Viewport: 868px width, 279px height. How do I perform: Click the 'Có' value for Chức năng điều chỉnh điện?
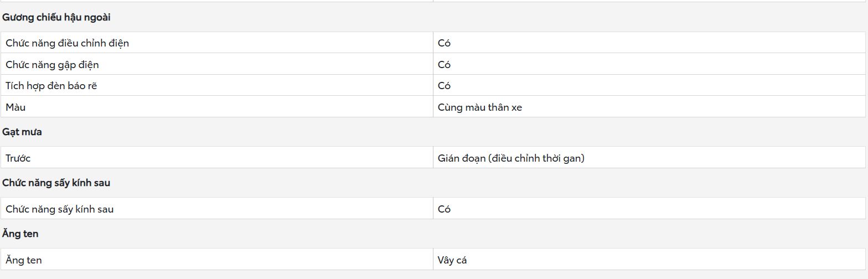click(444, 43)
